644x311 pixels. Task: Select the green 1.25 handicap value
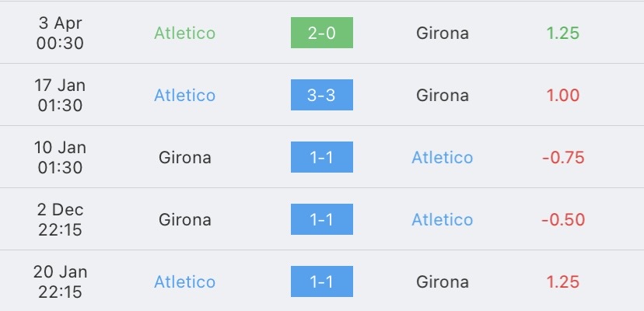click(x=562, y=33)
